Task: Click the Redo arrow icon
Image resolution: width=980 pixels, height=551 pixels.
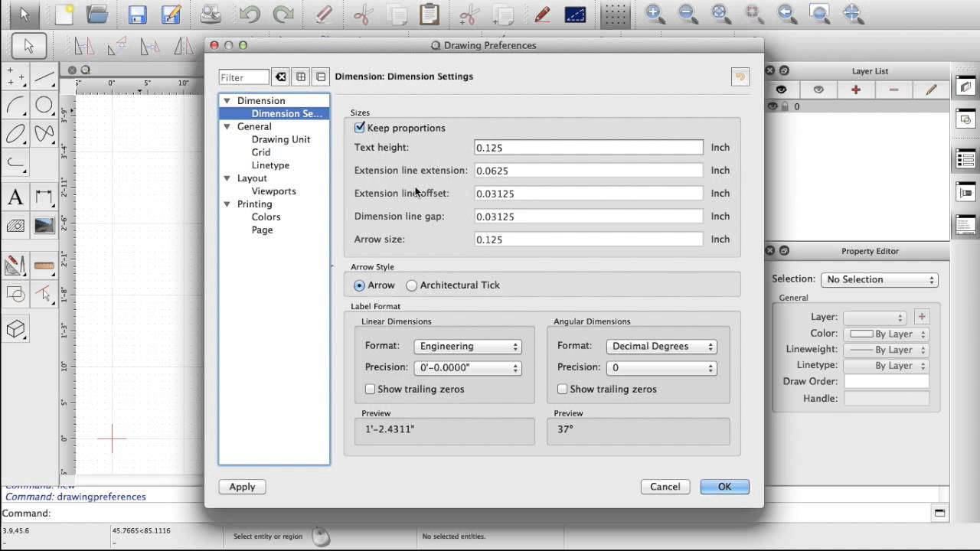Action: pos(283,14)
